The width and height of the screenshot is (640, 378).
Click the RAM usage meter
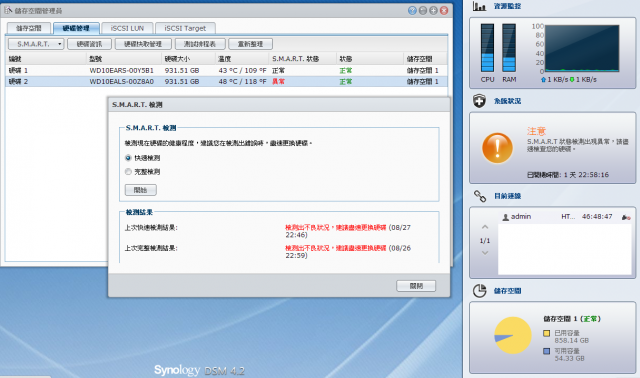509,48
